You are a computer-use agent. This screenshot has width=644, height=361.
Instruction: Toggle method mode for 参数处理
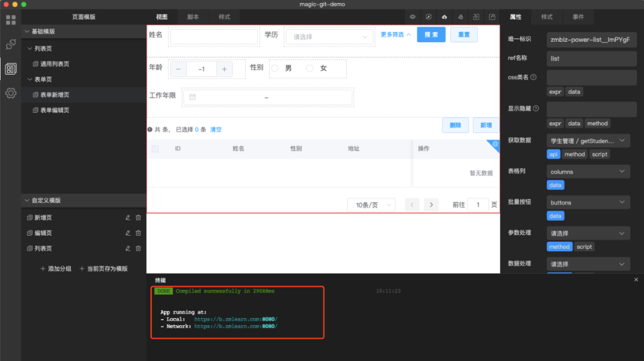pos(559,246)
